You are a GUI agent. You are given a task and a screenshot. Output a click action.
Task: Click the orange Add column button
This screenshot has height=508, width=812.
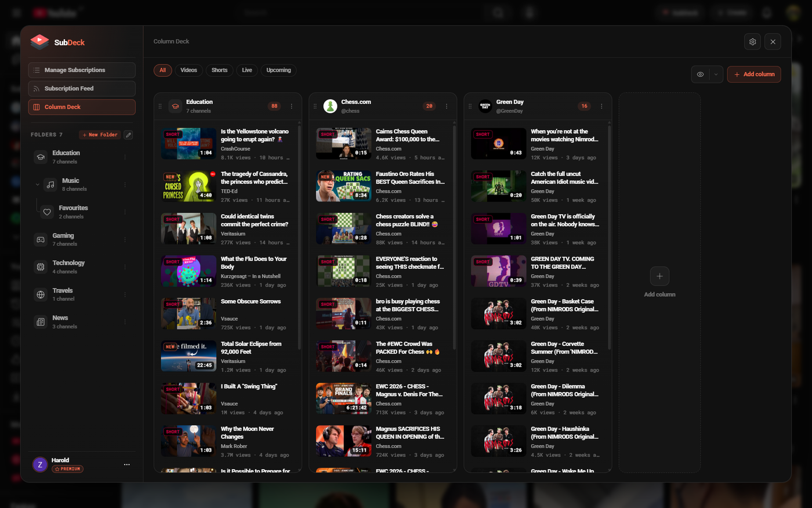[x=754, y=74]
